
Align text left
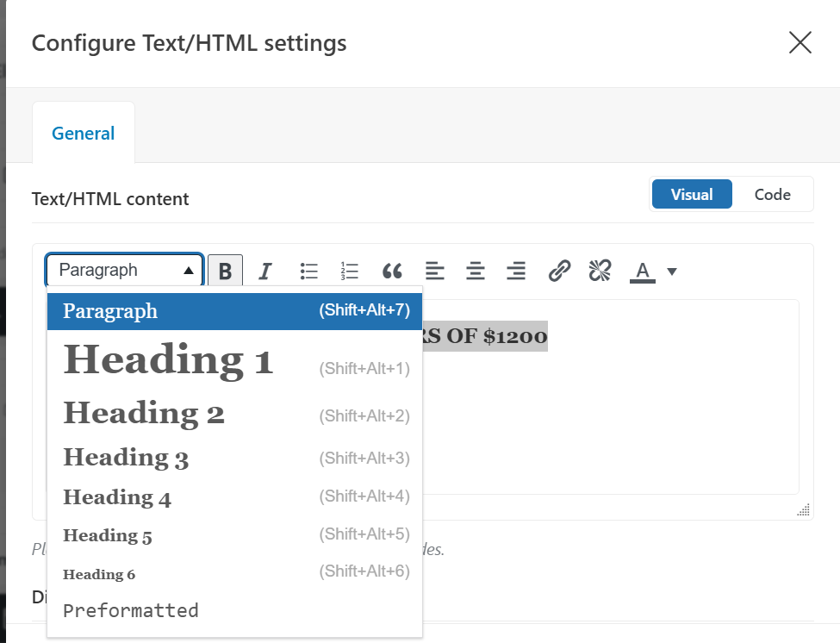[434, 272]
